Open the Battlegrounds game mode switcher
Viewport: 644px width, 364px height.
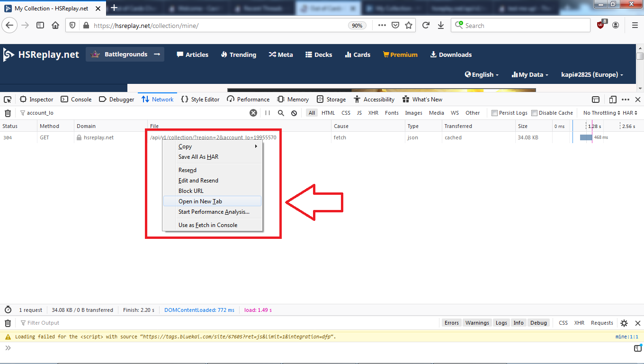125,55
